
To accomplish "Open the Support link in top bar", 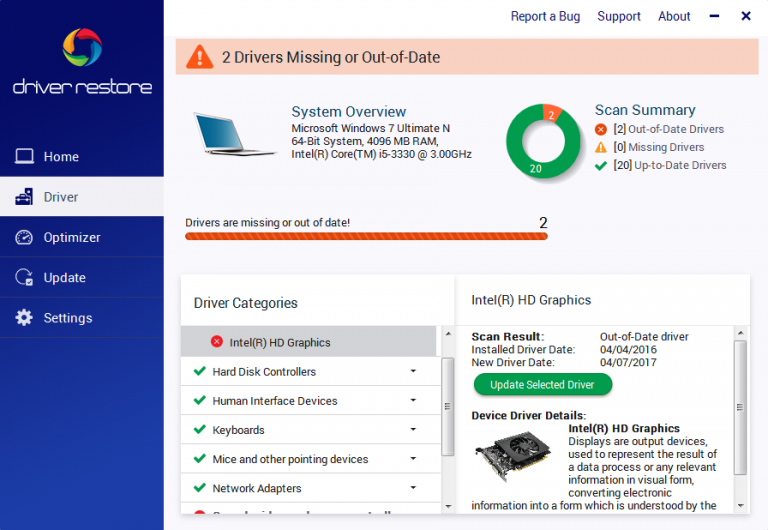I will (619, 16).
